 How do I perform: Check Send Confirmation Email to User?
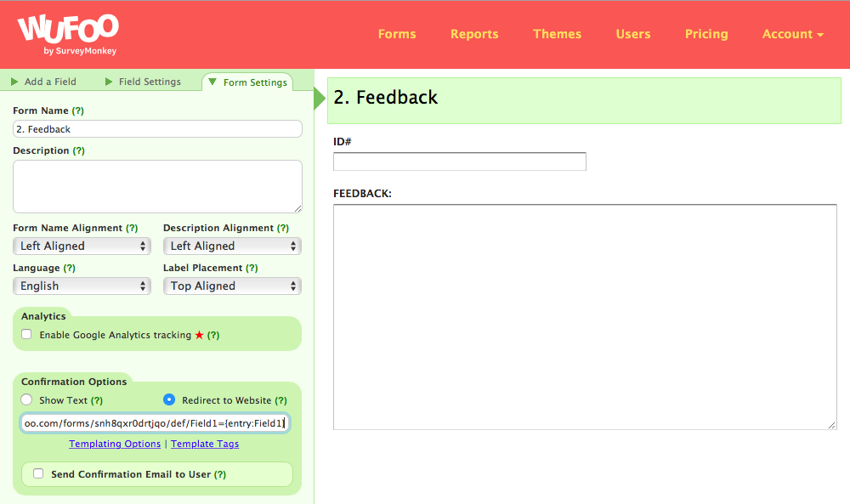point(38,473)
